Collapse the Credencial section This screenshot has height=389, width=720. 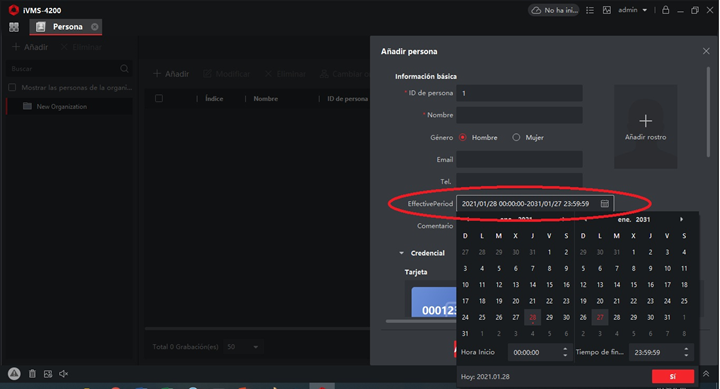pyautogui.click(x=401, y=253)
